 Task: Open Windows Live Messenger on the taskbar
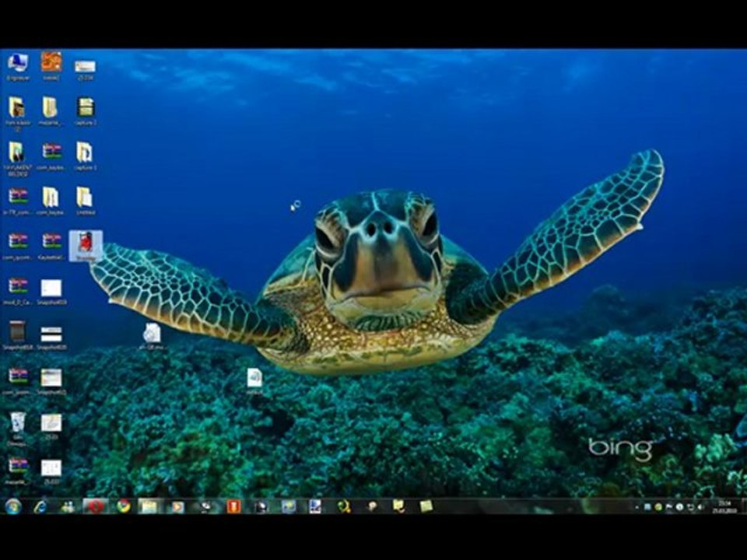68,506
